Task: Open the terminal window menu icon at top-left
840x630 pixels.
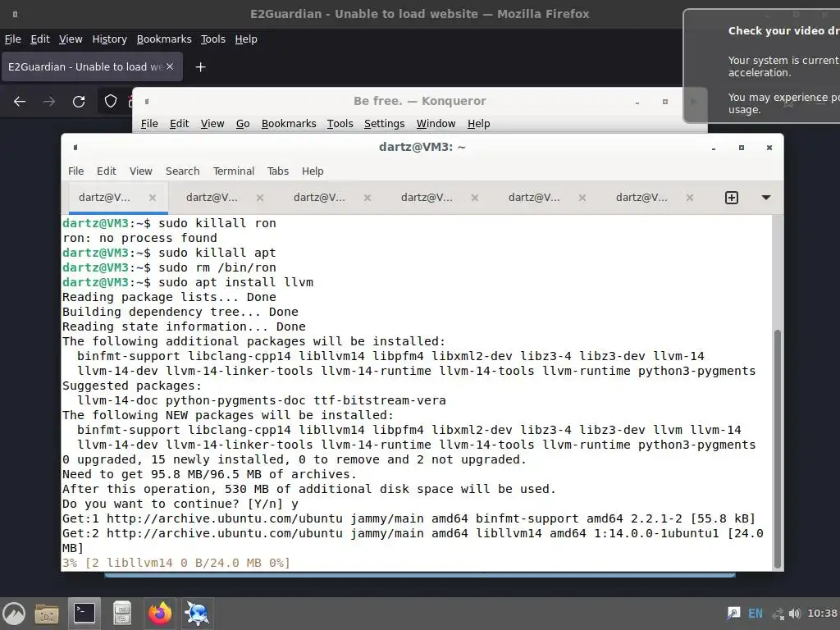Action: pyautogui.click(x=75, y=148)
